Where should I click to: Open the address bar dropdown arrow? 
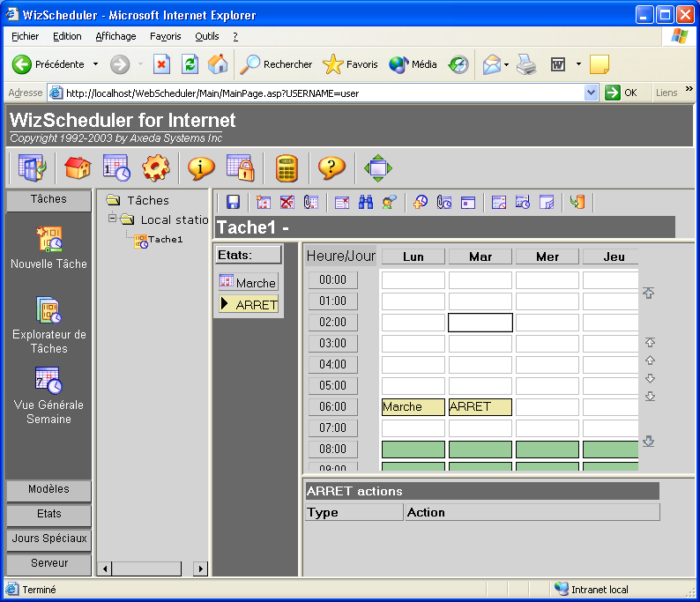(591, 93)
